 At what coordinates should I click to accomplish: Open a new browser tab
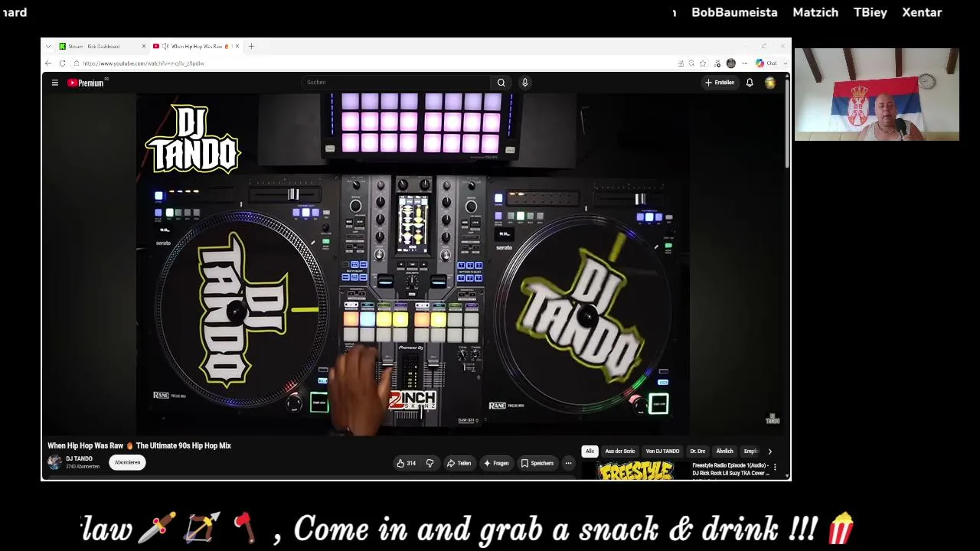pos(251,46)
